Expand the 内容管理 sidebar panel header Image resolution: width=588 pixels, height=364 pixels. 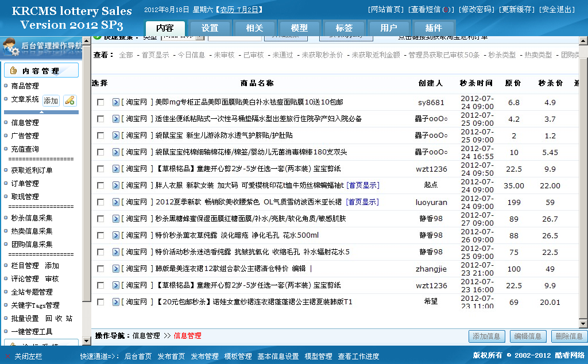[41, 71]
